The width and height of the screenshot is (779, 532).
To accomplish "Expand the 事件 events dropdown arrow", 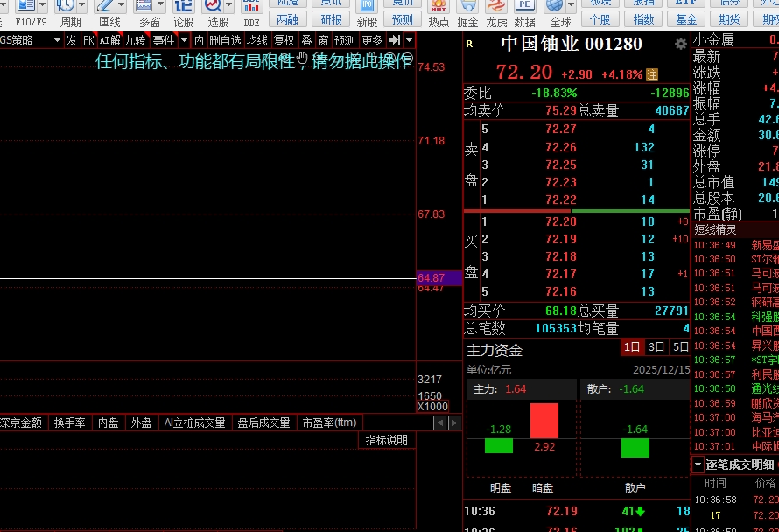I will (x=185, y=40).
